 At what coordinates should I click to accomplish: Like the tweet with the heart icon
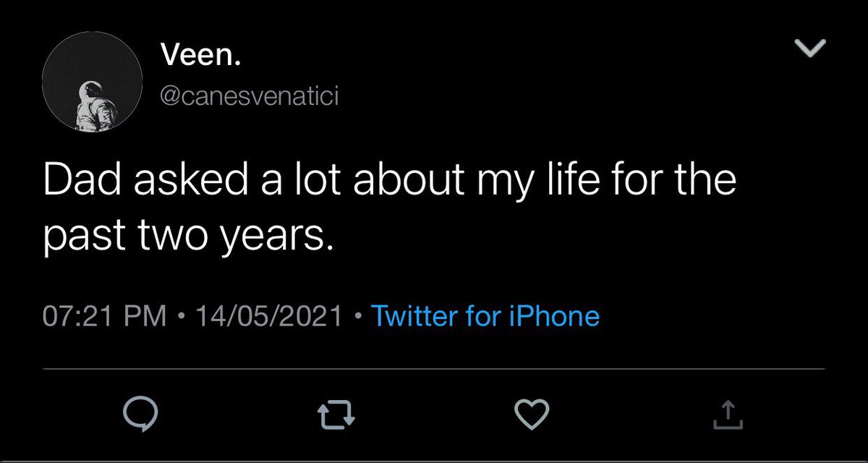coord(532,413)
